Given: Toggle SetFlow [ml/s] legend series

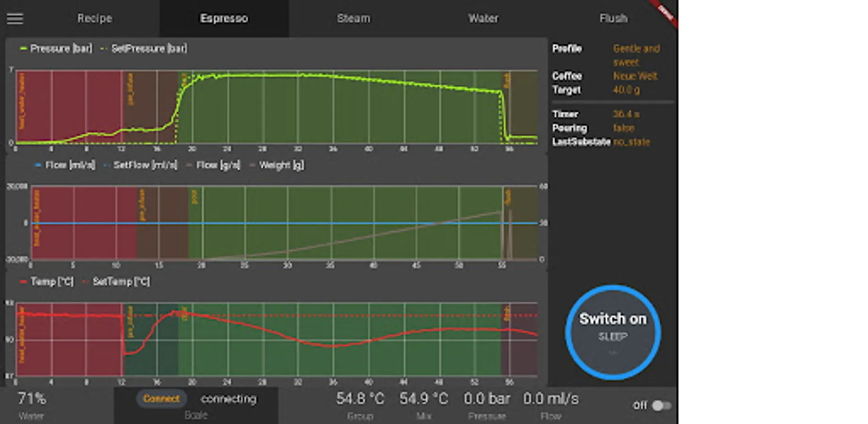Looking at the screenshot, I should (140, 165).
